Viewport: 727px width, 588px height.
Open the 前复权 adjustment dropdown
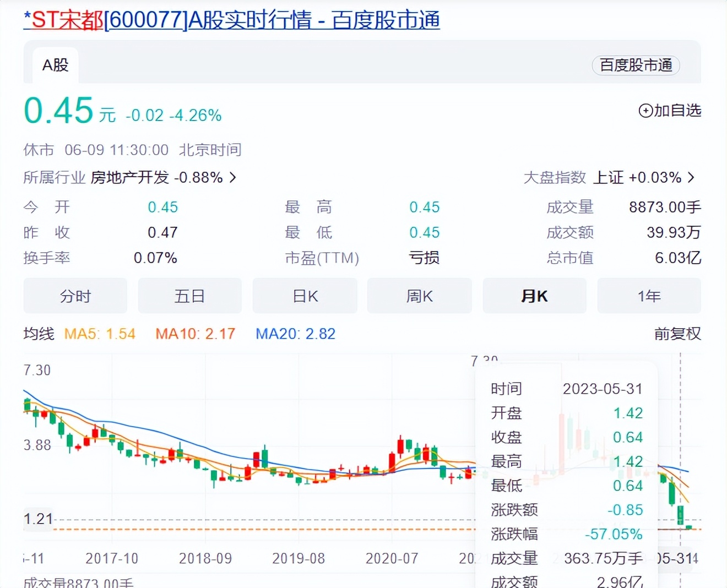[x=677, y=334]
